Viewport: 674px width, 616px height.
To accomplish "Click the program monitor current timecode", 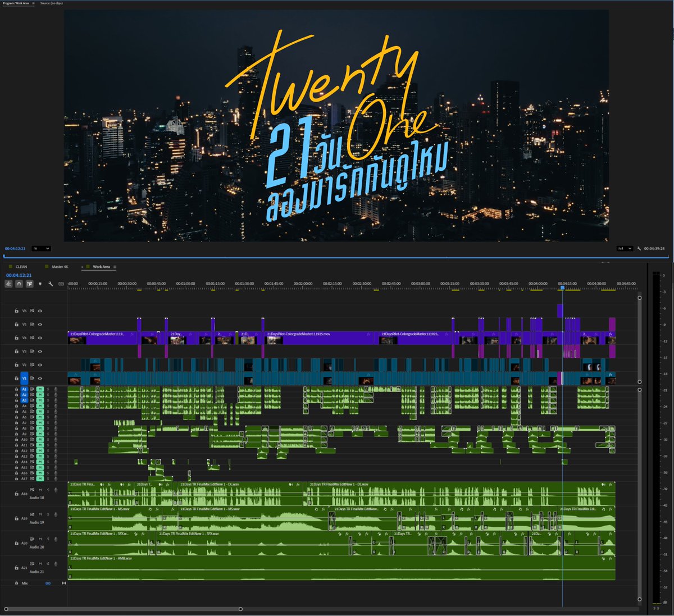I will point(15,248).
